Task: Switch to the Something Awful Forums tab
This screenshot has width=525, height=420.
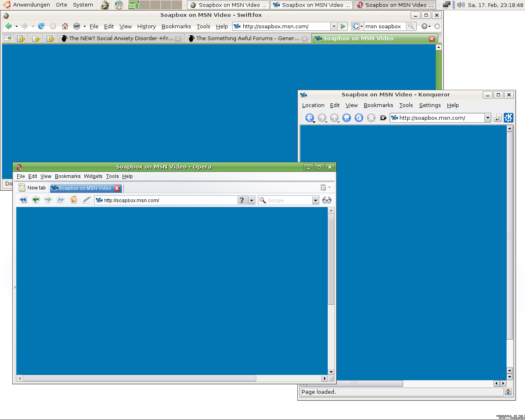Action: 248,39
